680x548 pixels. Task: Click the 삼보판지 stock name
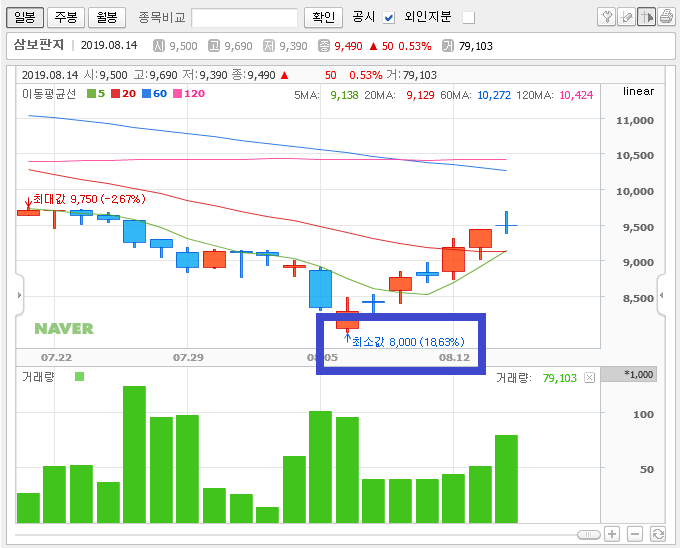(39, 45)
